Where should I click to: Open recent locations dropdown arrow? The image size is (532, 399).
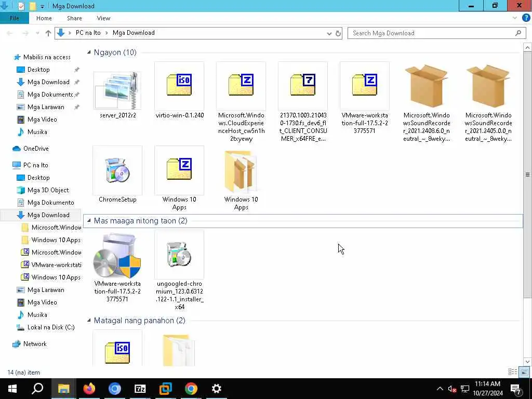pos(37,33)
